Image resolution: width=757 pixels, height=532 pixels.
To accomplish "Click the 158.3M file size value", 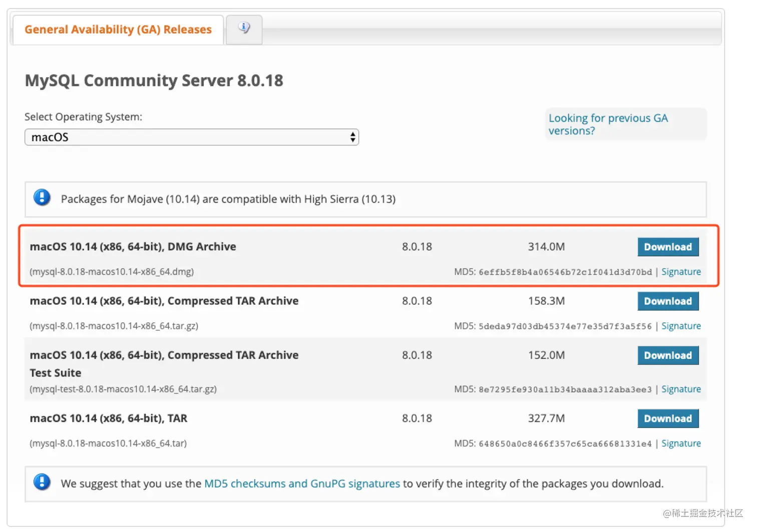I will [x=546, y=301].
